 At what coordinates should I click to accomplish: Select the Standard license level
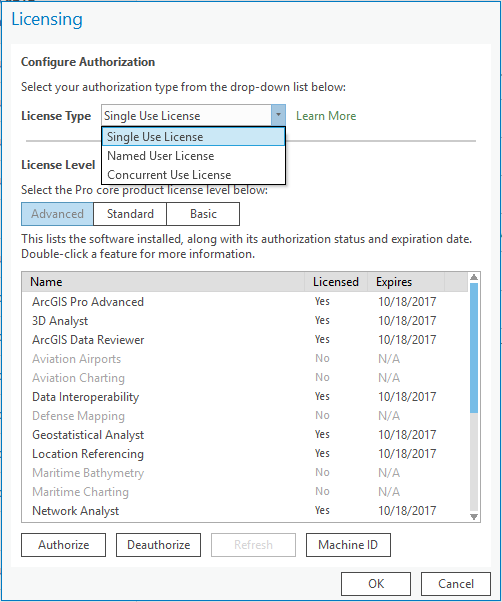pos(130,214)
